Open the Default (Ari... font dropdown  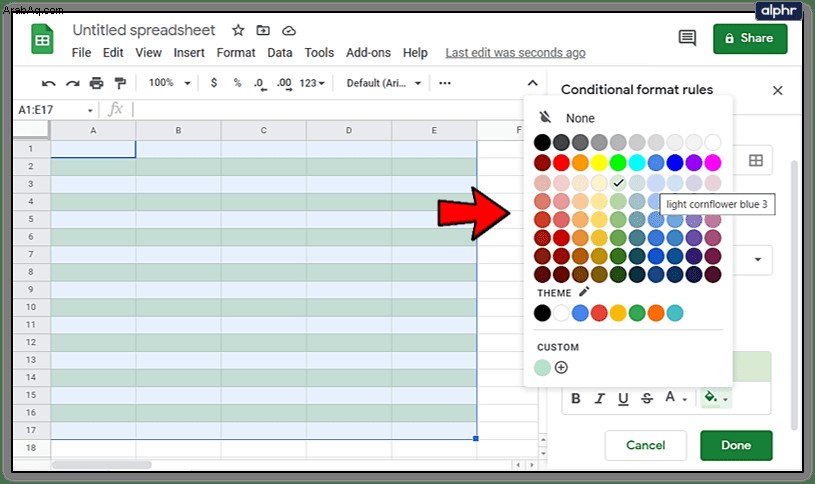(384, 83)
